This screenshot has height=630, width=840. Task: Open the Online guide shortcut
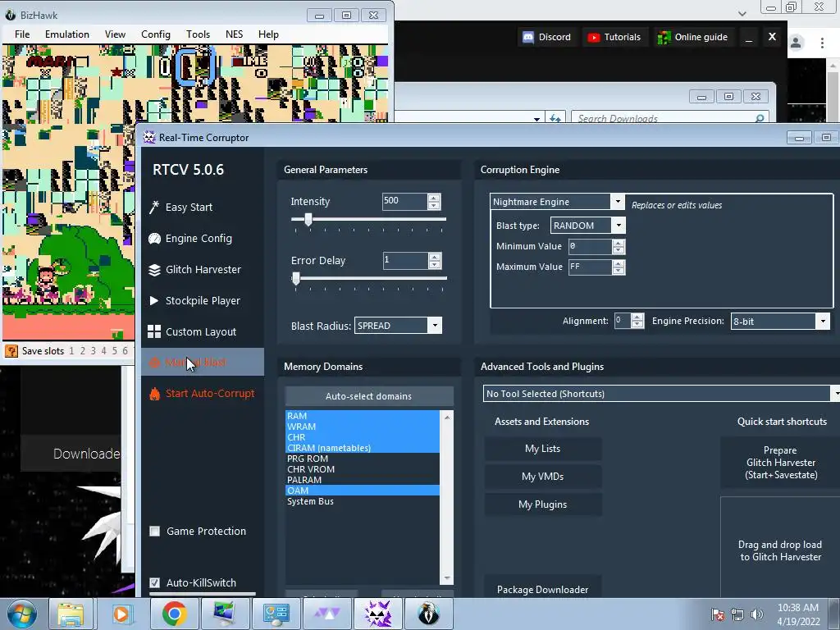pyautogui.click(x=693, y=37)
